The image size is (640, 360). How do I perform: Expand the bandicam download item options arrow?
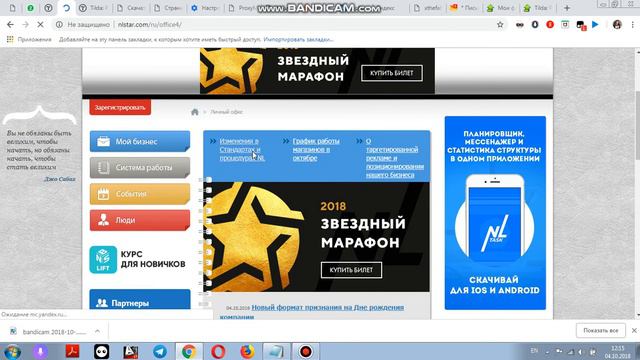pyautogui.click(x=97, y=331)
